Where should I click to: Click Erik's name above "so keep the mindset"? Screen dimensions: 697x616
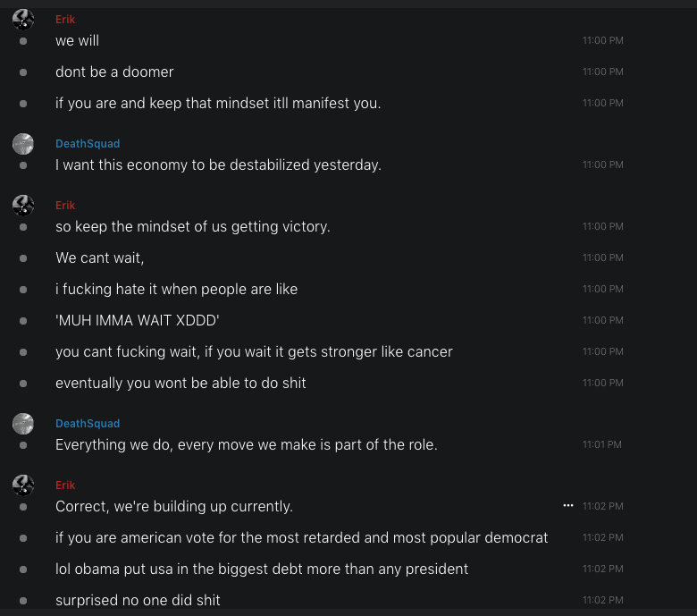pos(65,206)
